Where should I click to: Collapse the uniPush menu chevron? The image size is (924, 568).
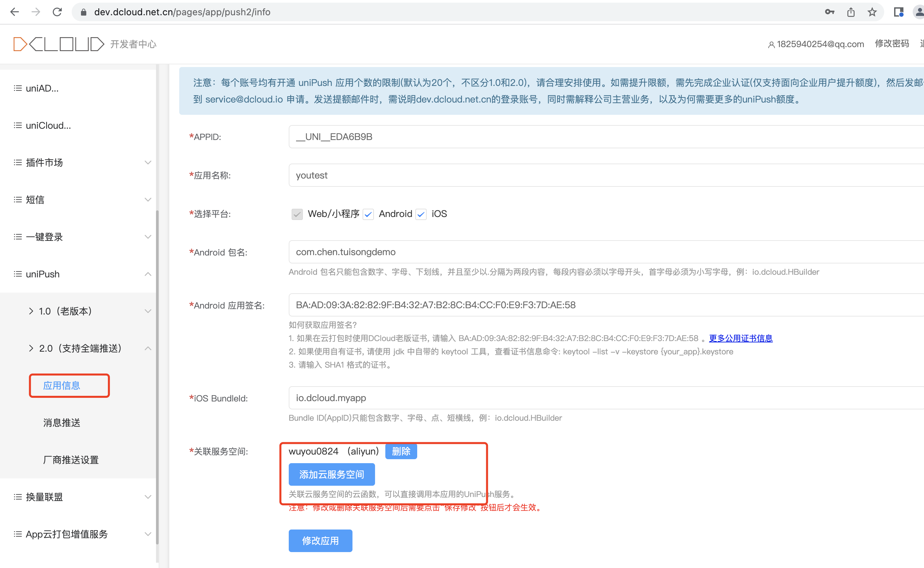click(x=148, y=274)
